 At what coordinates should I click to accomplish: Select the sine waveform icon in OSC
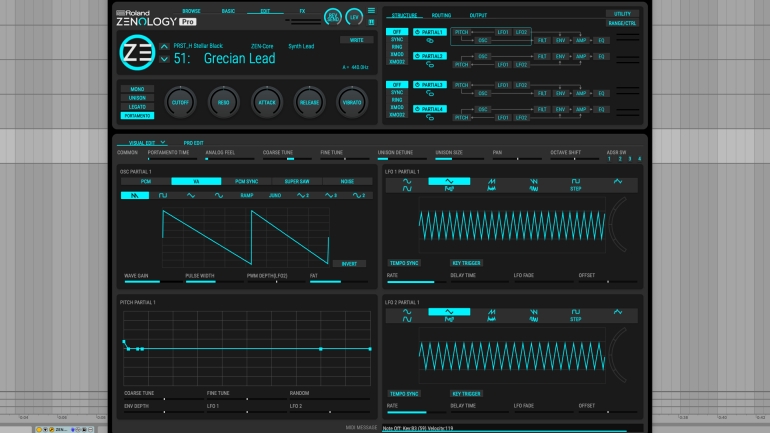click(219, 195)
